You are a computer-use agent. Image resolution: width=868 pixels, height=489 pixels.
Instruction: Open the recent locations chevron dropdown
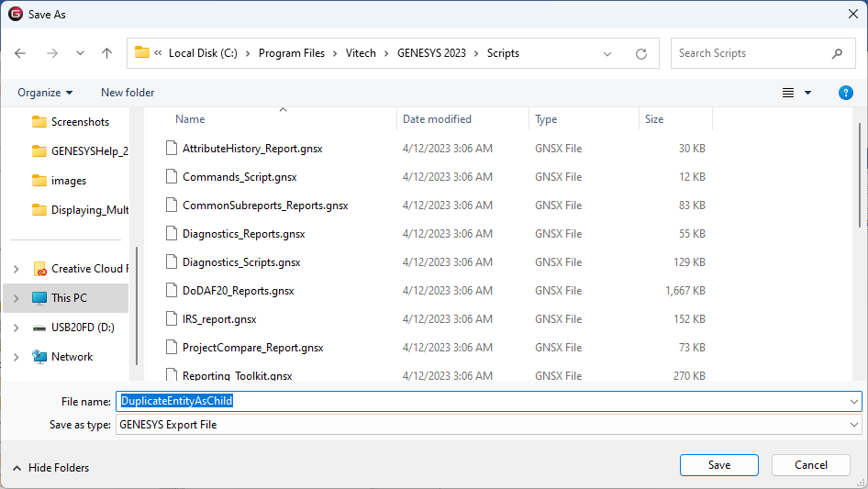click(78, 53)
